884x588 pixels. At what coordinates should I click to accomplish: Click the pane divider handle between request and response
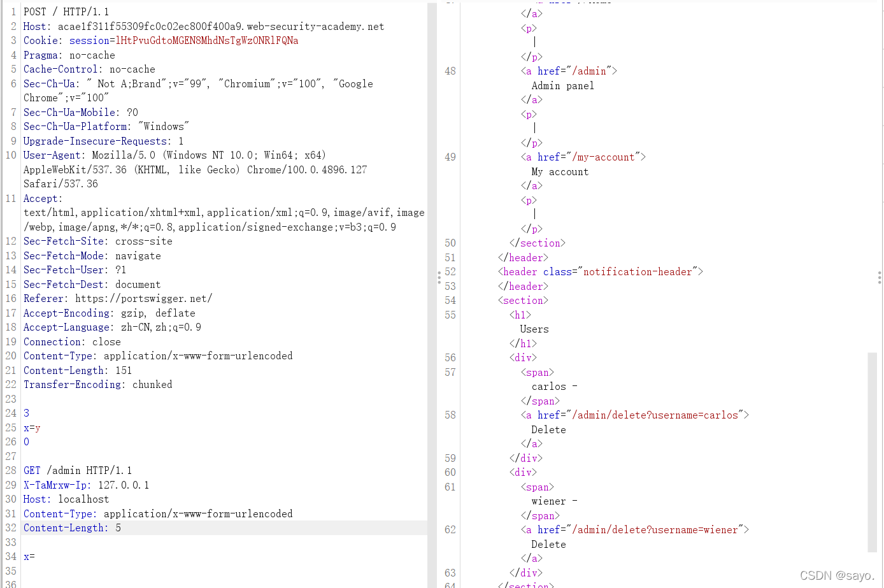point(439,277)
